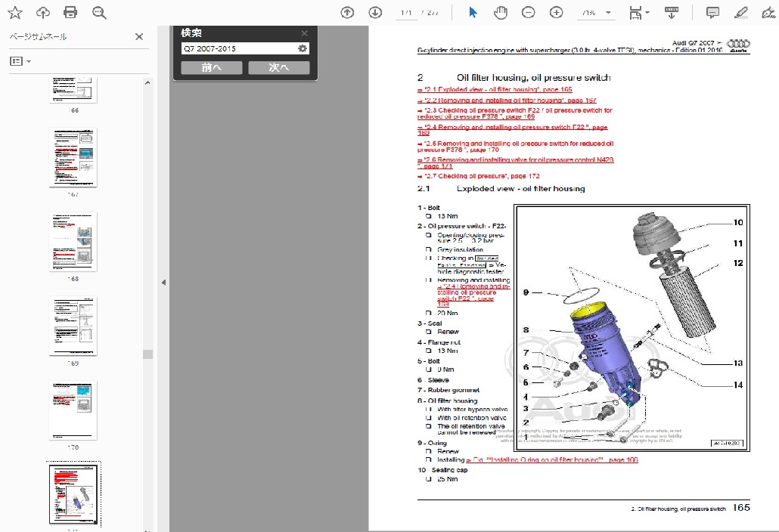Click the bookmark star icon

point(15,13)
